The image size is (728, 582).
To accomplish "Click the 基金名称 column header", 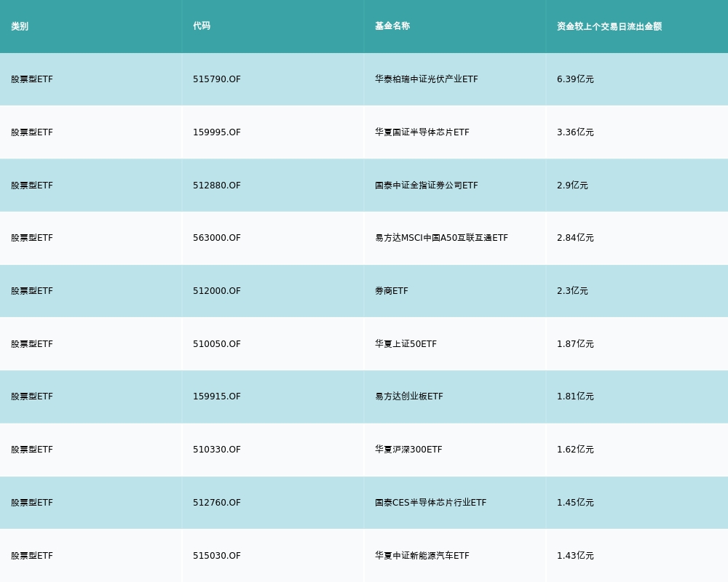I will 392,26.
